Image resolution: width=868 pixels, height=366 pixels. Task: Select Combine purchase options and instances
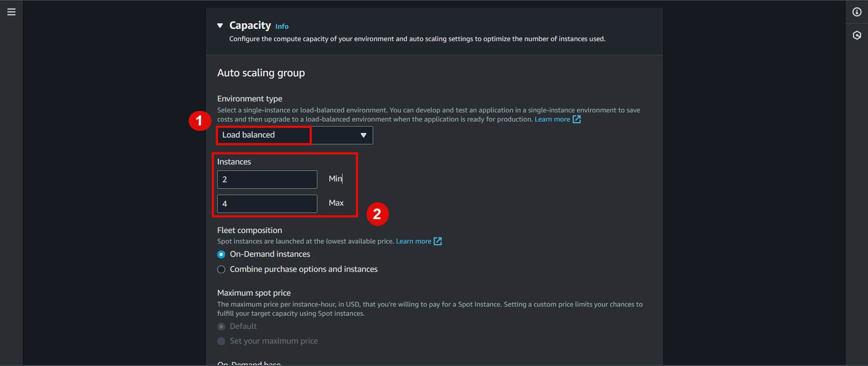(x=221, y=270)
